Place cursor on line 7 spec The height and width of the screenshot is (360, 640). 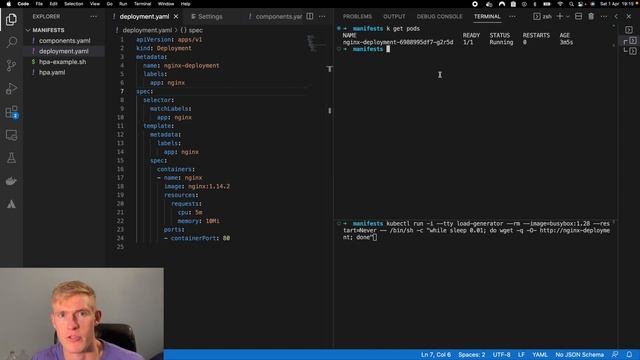point(144,91)
